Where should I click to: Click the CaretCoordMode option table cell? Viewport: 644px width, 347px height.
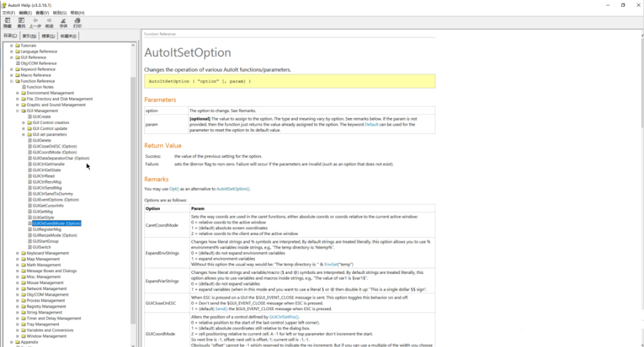point(166,225)
